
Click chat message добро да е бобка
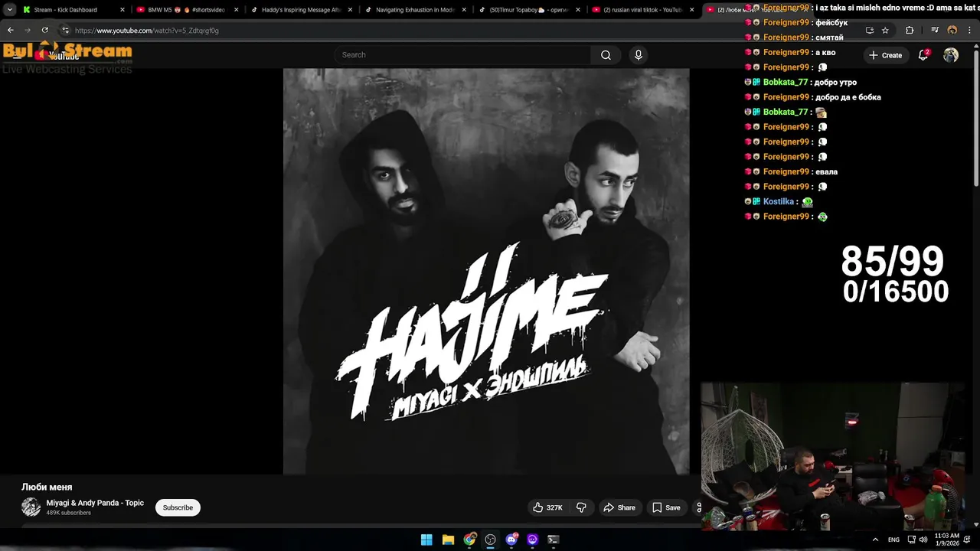[x=848, y=97]
